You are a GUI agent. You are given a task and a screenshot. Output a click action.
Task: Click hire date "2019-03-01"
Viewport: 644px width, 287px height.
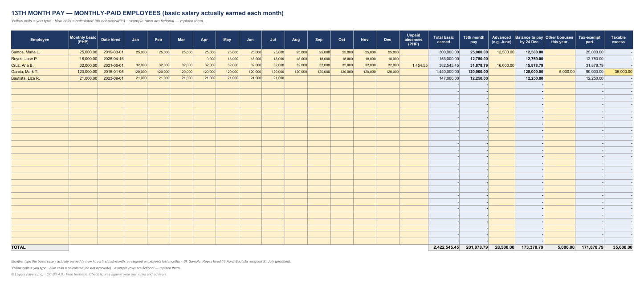tap(111, 52)
